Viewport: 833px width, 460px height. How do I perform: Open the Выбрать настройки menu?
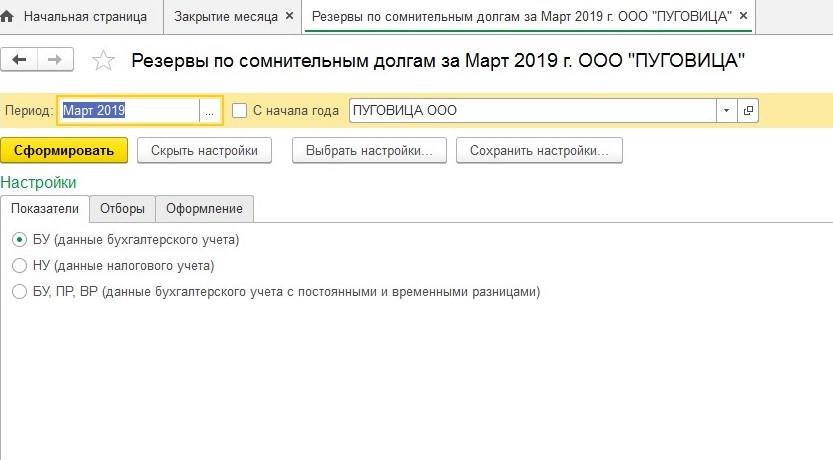click(368, 150)
